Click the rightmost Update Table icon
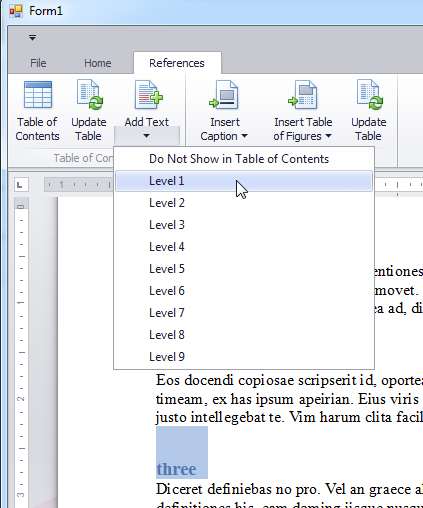The height and width of the screenshot is (508, 423). coord(370,95)
